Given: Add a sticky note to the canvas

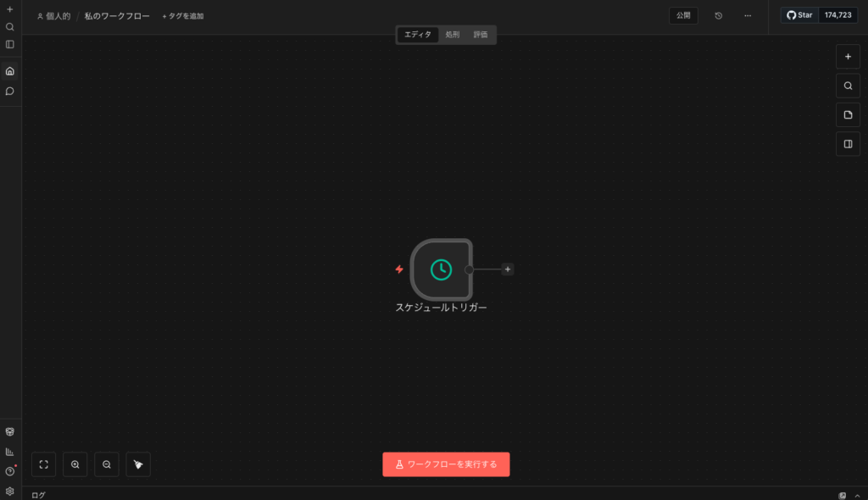Looking at the screenshot, I should 848,114.
